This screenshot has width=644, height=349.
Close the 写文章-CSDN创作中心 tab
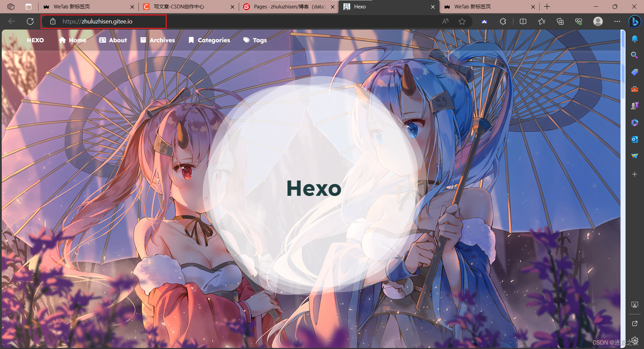[x=232, y=7]
